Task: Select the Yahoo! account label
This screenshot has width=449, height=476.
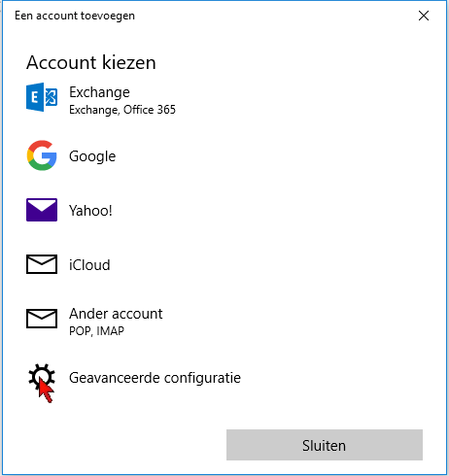Action: 90,211
